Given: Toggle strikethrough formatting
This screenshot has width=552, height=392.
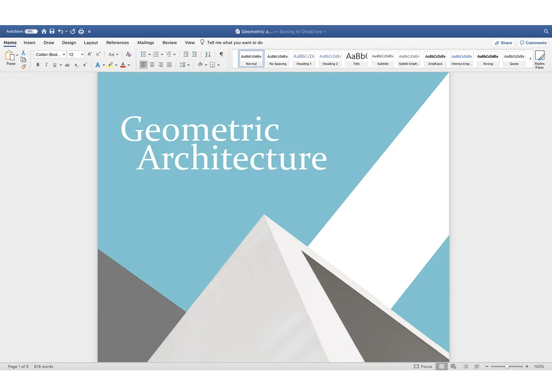Looking at the screenshot, I should point(67,65).
